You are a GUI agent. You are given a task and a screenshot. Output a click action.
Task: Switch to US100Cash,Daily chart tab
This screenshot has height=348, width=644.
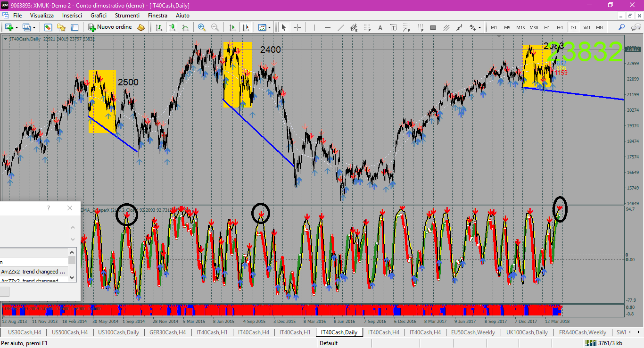pos(118,332)
